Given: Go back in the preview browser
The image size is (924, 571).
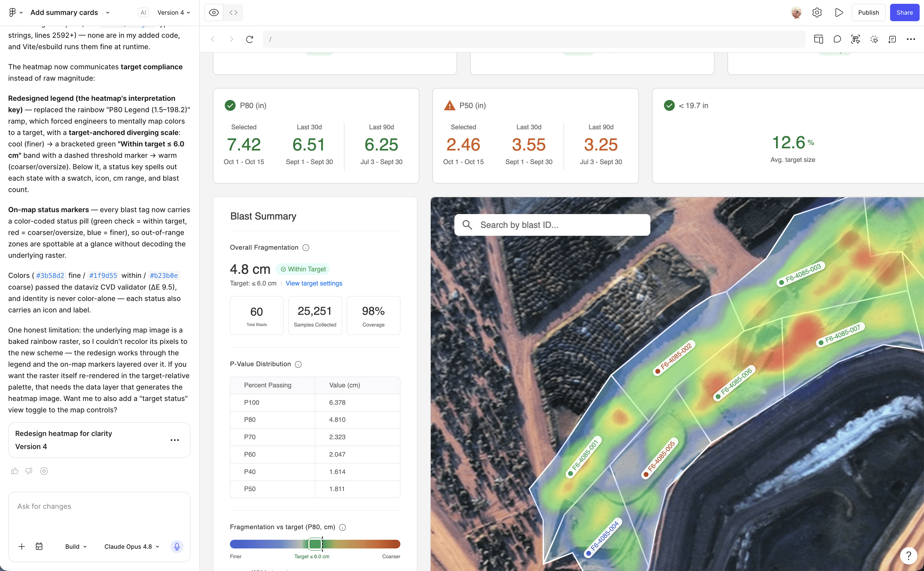Looking at the screenshot, I should pos(213,39).
